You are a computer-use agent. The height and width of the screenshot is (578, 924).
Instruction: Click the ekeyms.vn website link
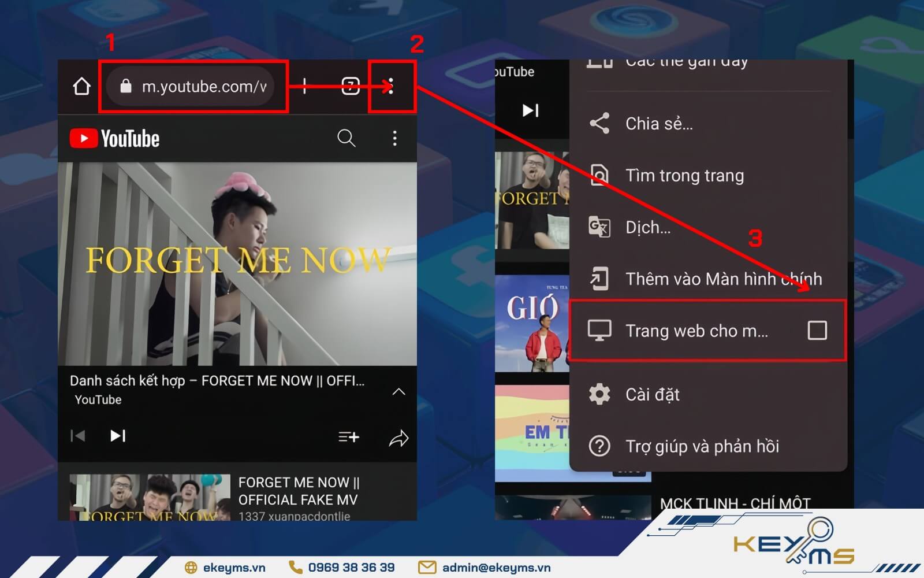coord(234,568)
